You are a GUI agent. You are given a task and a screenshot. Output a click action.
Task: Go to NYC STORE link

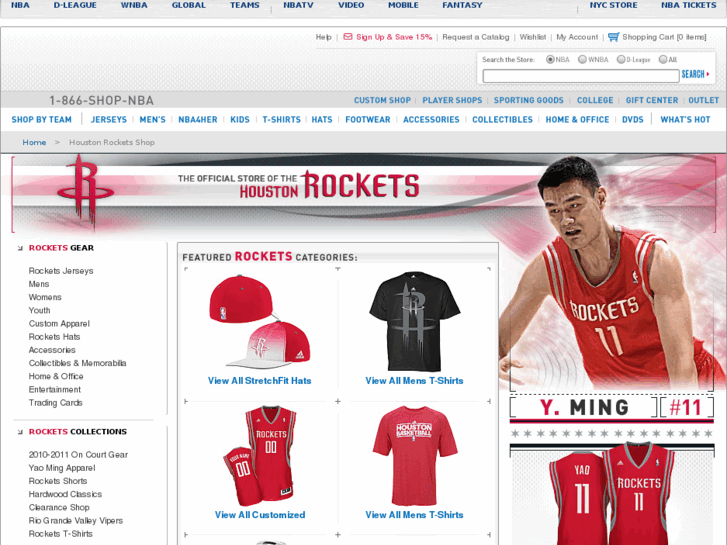pos(613,5)
